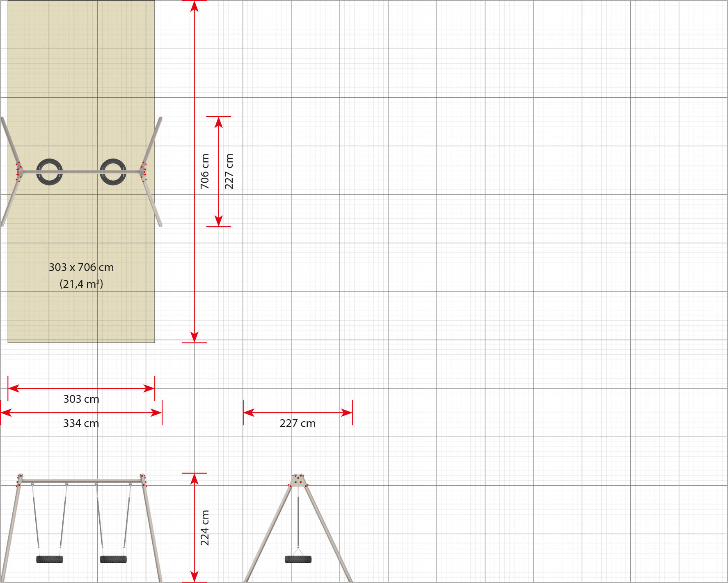Select the top-right bracket in front view
Viewport: 728px width, 583px height.
tap(143, 480)
